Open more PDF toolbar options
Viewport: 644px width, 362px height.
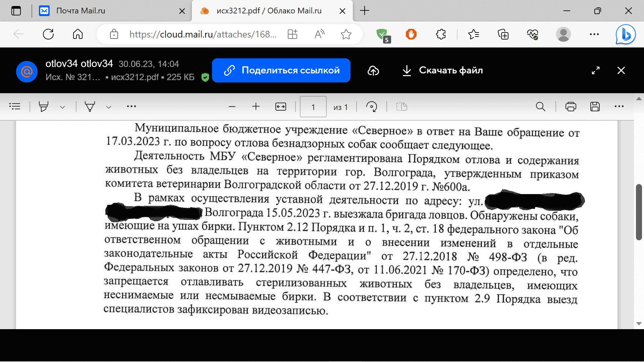[619, 107]
